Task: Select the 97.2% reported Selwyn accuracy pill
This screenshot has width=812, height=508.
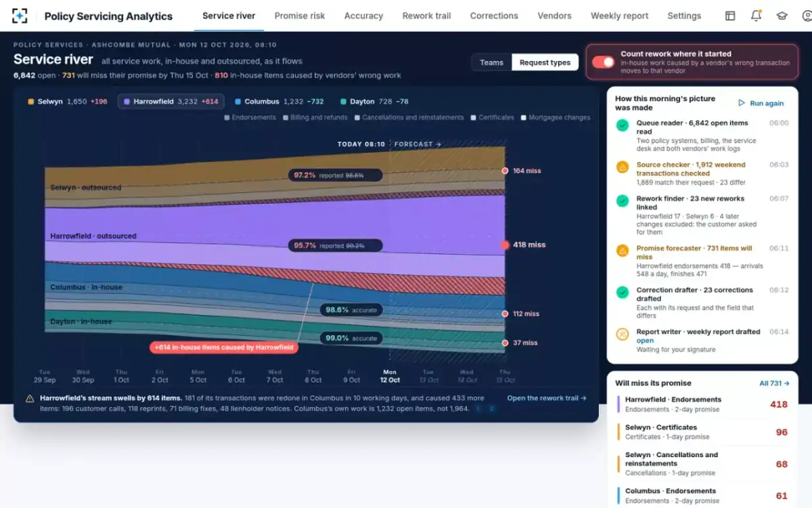Action: coord(335,175)
